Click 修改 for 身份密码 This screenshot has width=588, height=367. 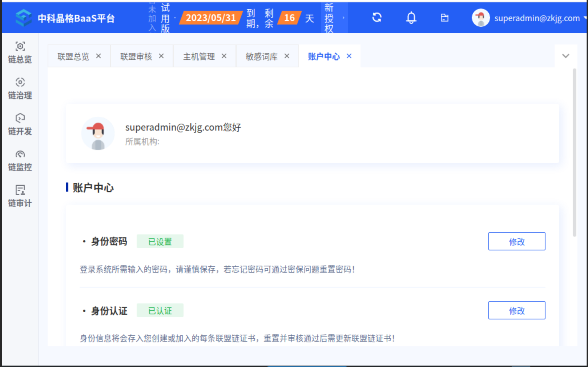tap(516, 242)
